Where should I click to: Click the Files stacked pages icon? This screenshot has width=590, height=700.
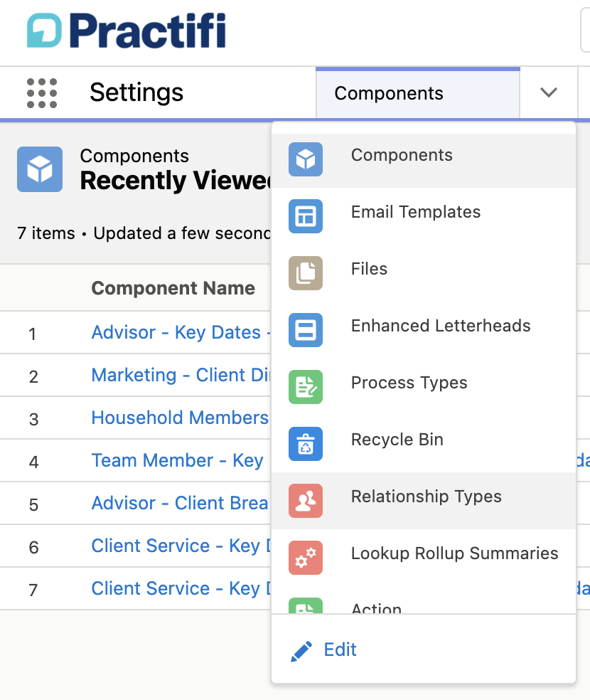[x=306, y=273]
